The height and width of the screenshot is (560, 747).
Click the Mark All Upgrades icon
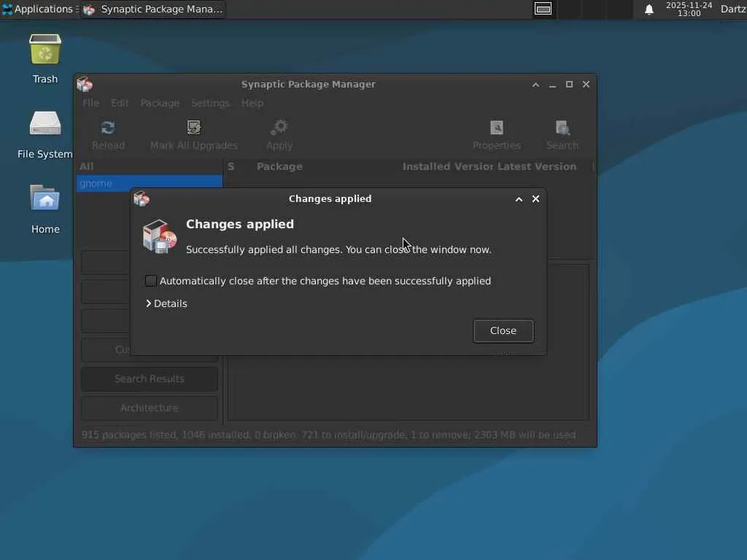coord(194,127)
